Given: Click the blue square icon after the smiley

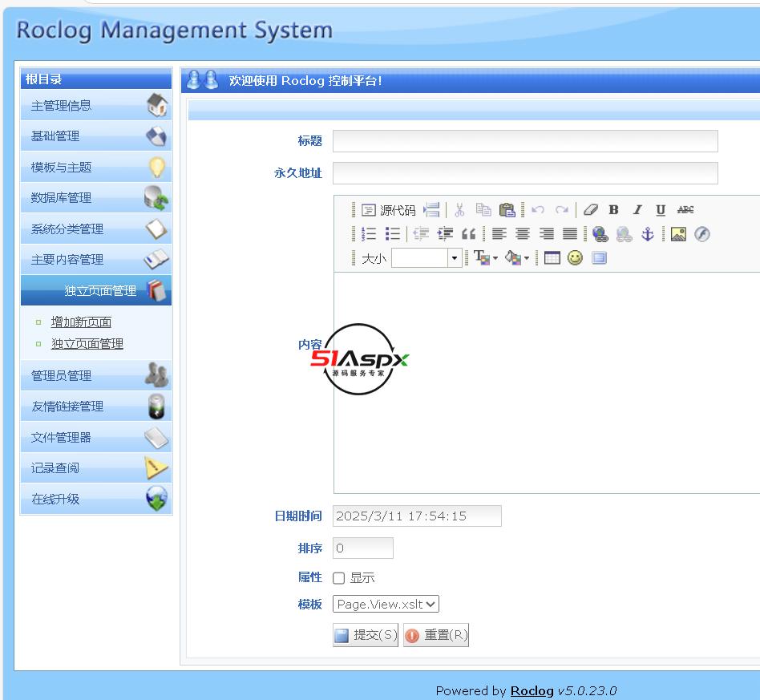Looking at the screenshot, I should coord(599,258).
